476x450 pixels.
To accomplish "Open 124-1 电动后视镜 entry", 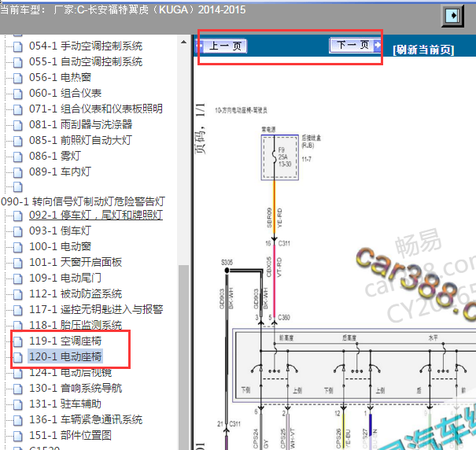I will (x=71, y=373).
